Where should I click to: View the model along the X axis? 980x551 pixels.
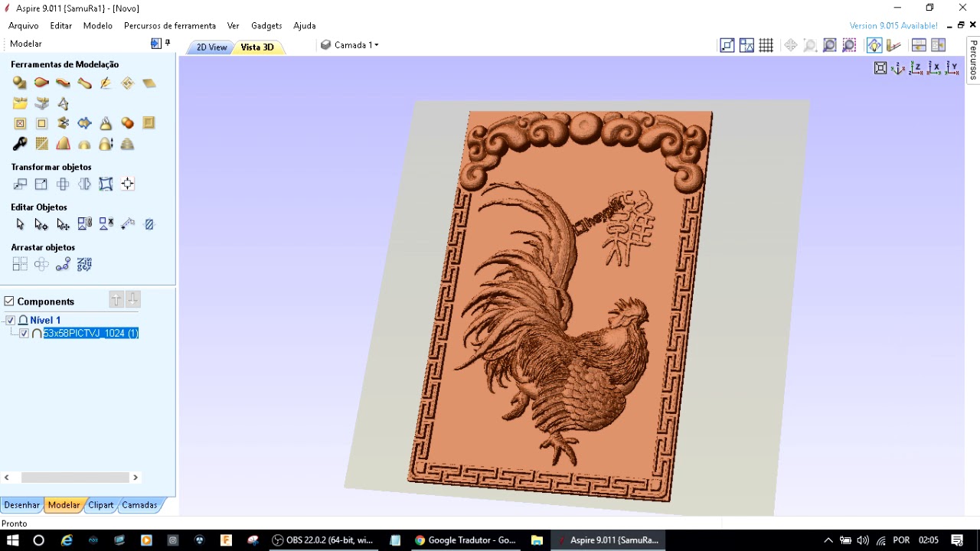(x=934, y=68)
